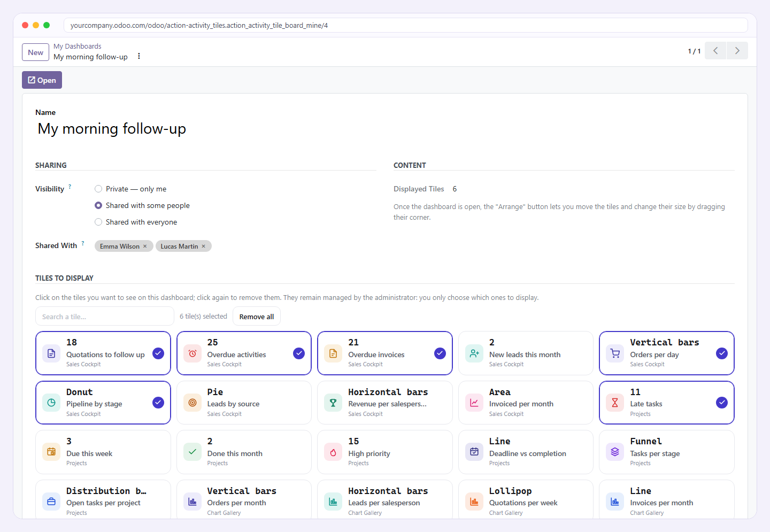The width and height of the screenshot is (770, 532).
Task: Uncheck the Late tasks tile checkmark
Action: tap(722, 403)
